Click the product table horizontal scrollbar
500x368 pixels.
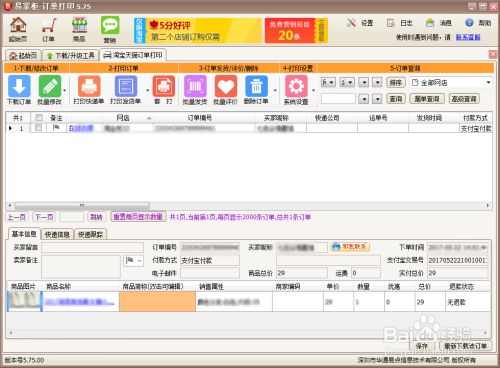click(248, 332)
